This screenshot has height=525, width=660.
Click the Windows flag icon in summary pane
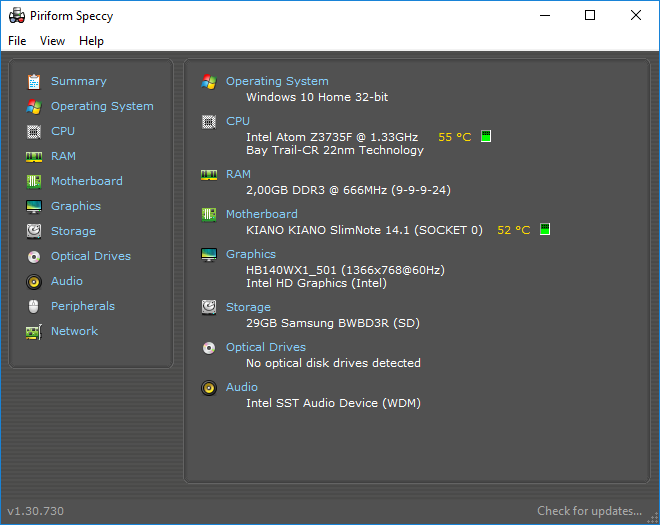click(x=209, y=82)
